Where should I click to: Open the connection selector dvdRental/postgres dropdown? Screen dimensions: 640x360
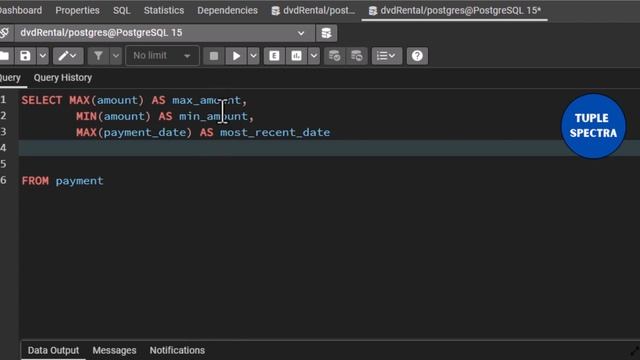click(164, 33)
